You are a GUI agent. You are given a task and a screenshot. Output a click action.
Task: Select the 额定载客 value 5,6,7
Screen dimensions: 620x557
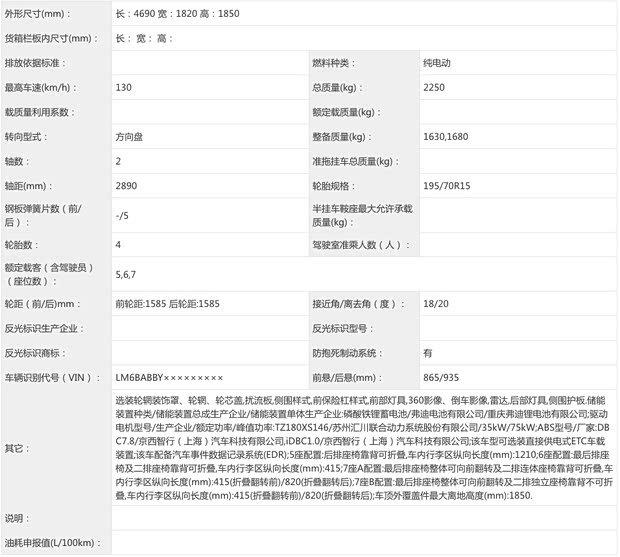click(127, 273)
